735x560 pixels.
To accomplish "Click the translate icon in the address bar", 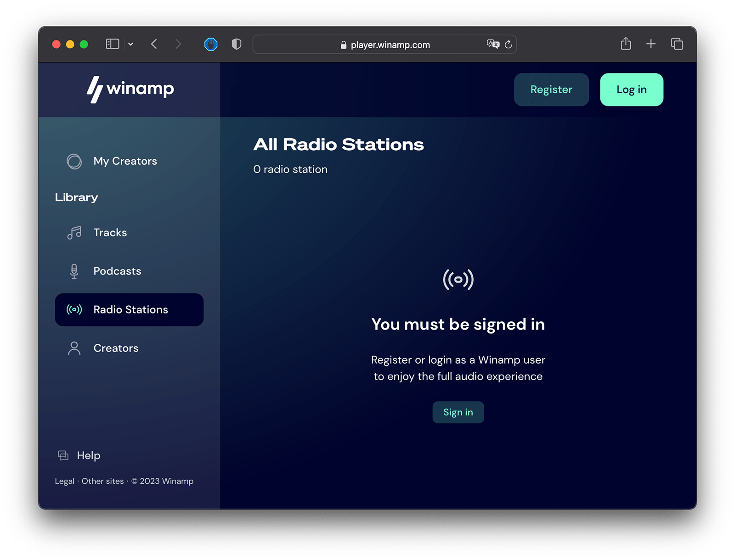I will coord(493,44).
